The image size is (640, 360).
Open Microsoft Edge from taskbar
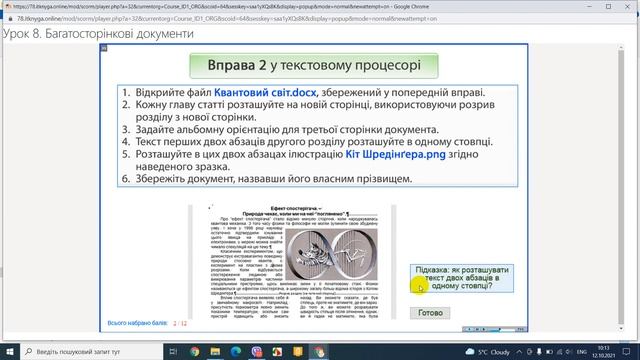point(236,351)
